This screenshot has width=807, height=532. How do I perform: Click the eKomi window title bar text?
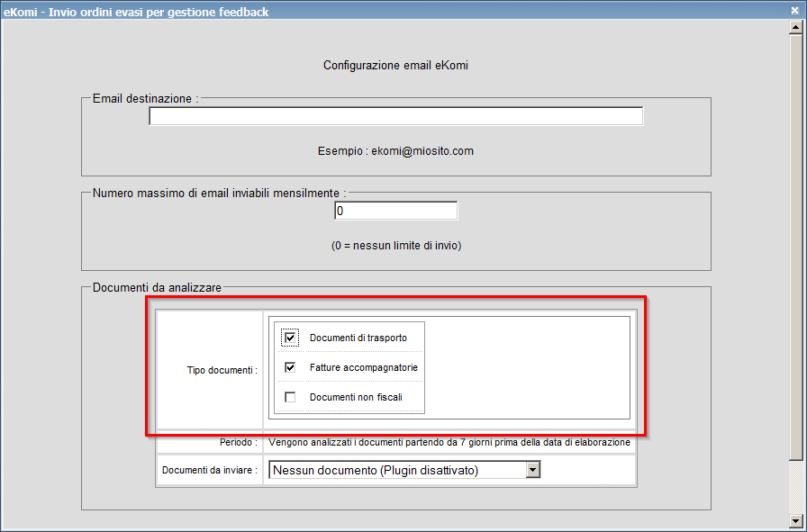(136, 12)
